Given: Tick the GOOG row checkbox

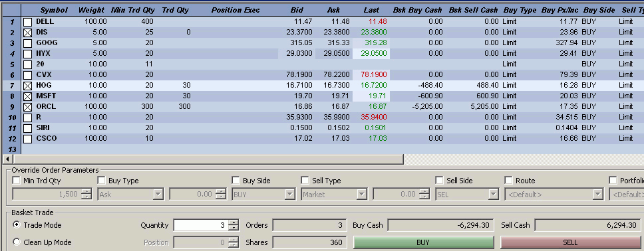Looking at the screenshot, I should (x=27, y=43).
